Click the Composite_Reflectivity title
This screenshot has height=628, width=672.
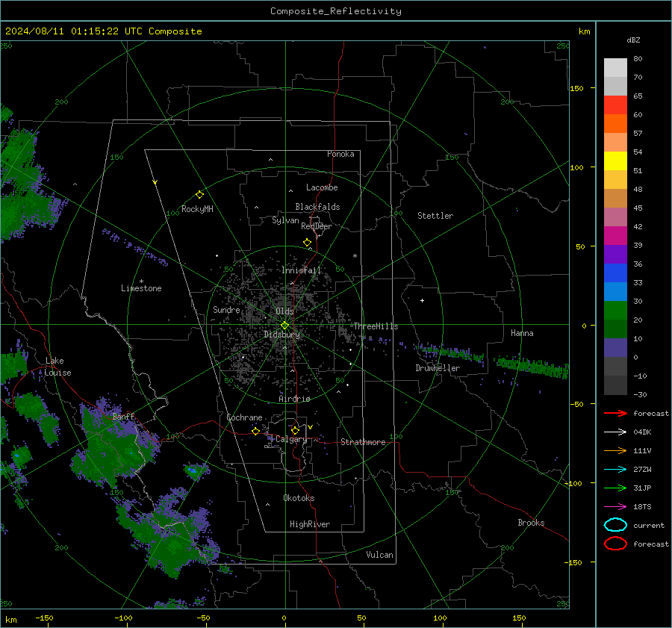click(x=336, y=11)
